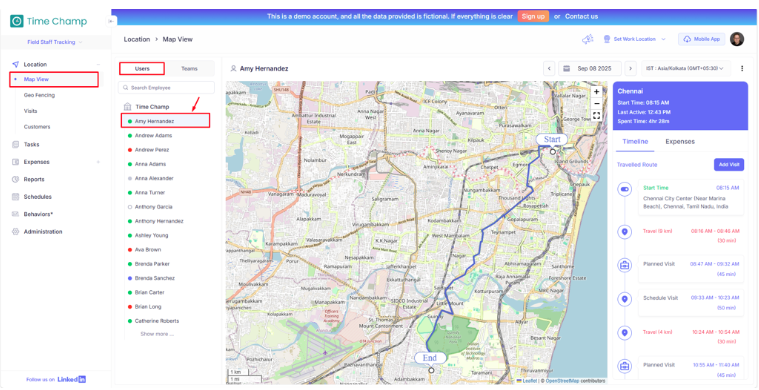The height and width of the screenshot is (390, 759).
Task: Switch to the Teams tab
Action: (x=189, y=69)
